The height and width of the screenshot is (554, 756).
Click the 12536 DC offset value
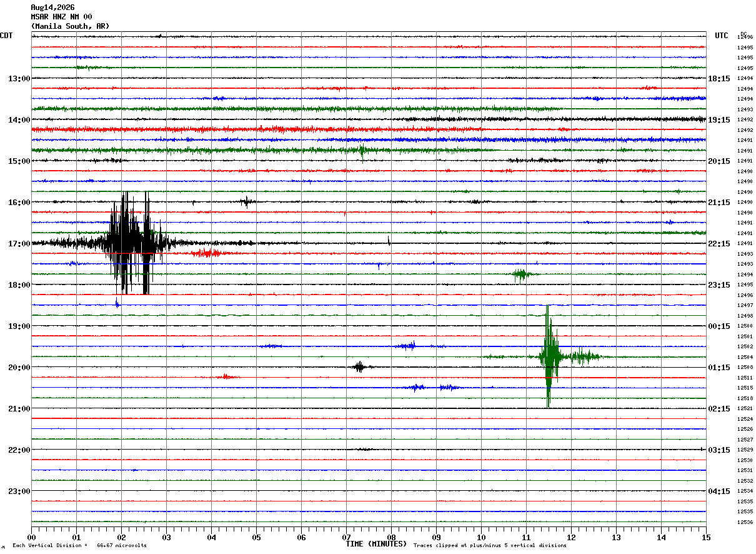[745, 522]
